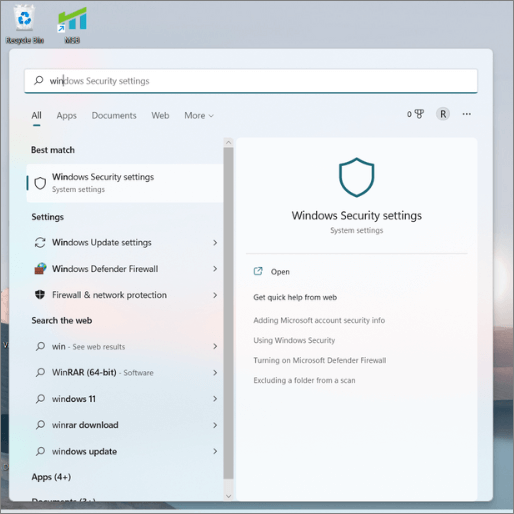
Task: Open the More filter dropdown
Action: pyautogui.click(x=199, y=115)
